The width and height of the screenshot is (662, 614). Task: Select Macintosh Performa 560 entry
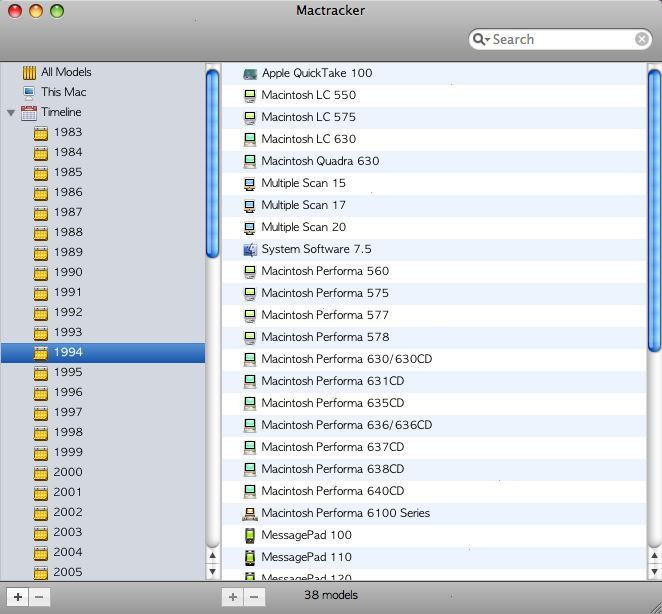click(434, 271)
